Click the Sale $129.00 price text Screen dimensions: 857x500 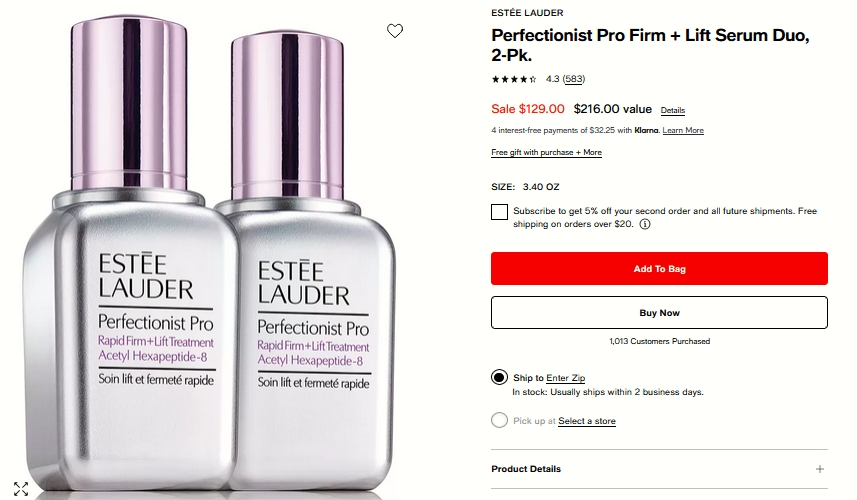pyautogui.click(x=527, y=109)
